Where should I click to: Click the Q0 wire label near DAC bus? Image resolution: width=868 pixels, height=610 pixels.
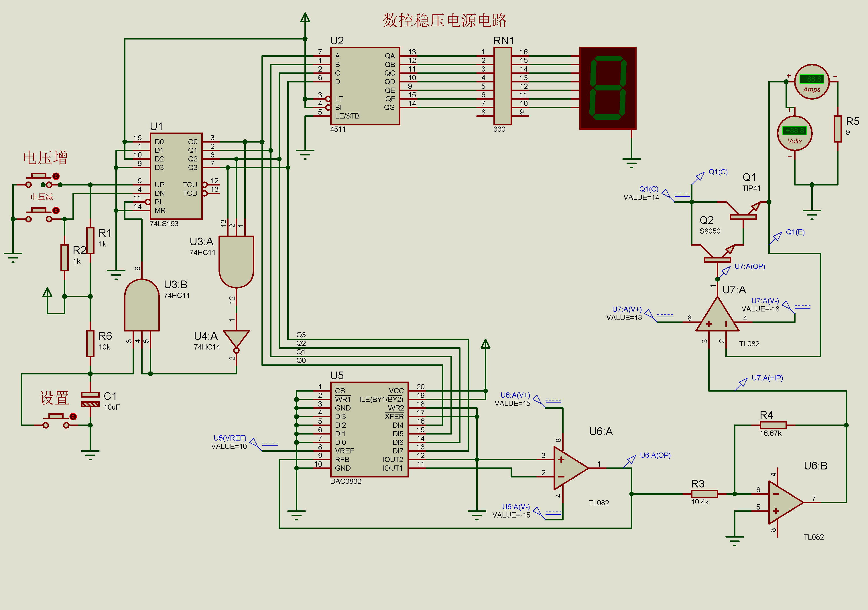click(x=301, y=361)
